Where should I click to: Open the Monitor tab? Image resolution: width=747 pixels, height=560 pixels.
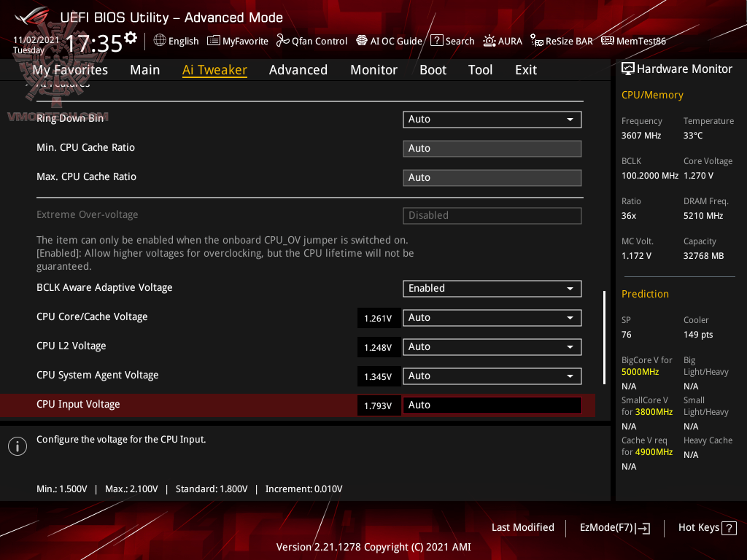[374, 70]
